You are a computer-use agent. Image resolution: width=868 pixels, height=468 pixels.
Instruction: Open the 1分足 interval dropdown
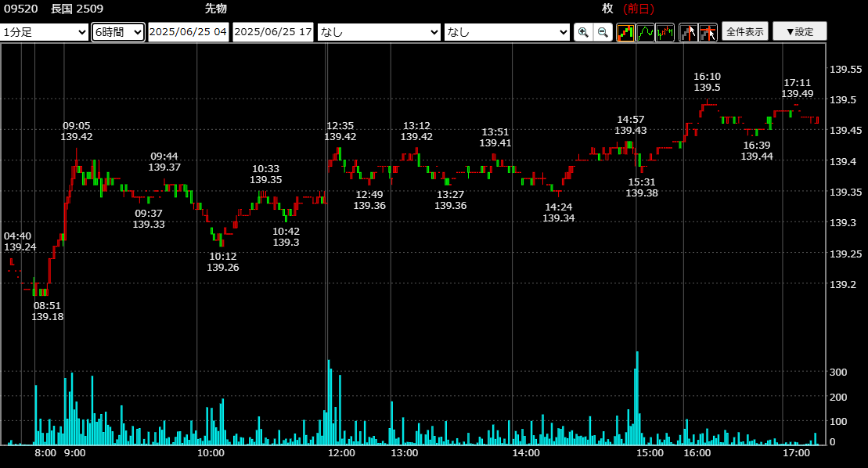[45, 32]
